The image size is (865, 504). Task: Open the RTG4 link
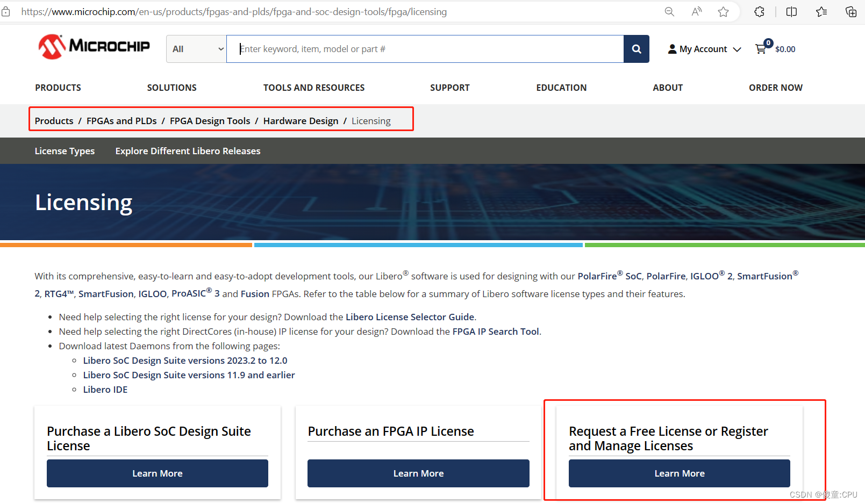(59, 294)
